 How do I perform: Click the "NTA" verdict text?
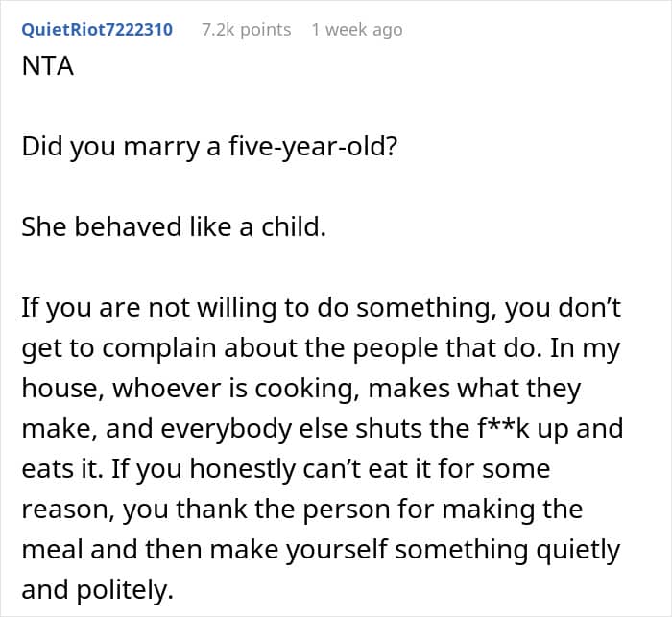point(48,66)
